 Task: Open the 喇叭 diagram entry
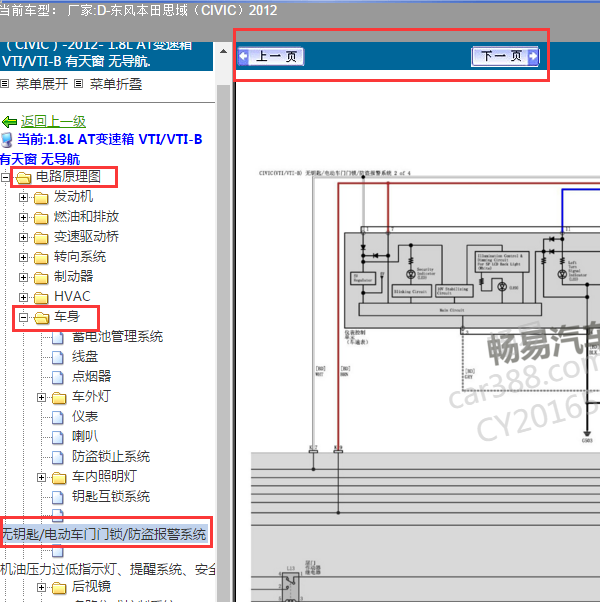pyautogui.click(x=85, y=437)
